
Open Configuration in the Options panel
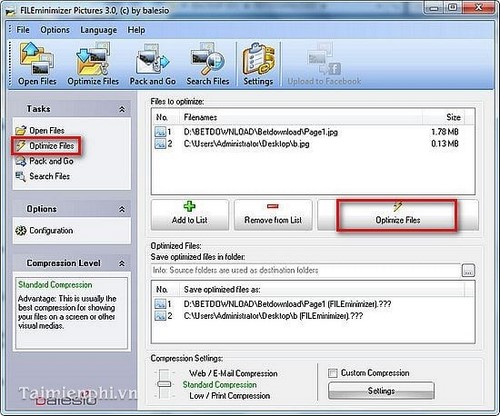pyautogui.click(x=44, y=230)
